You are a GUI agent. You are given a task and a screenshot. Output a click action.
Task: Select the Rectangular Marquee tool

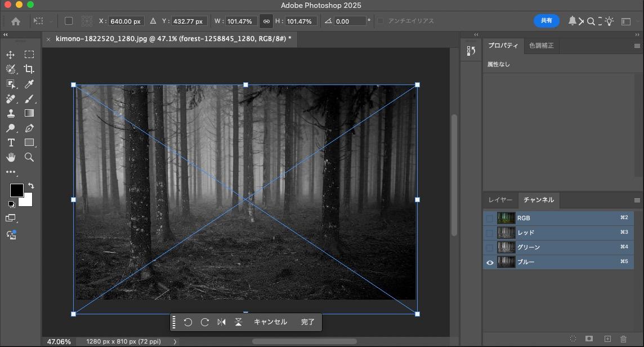click(29, 54)
